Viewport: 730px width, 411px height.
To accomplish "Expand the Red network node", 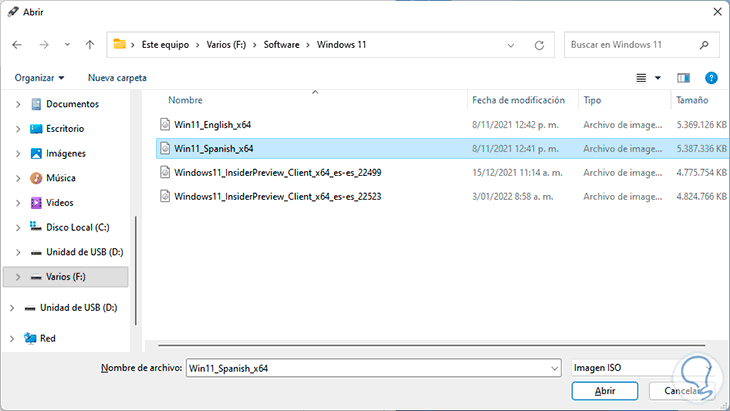I will click(x=12, y=339).
